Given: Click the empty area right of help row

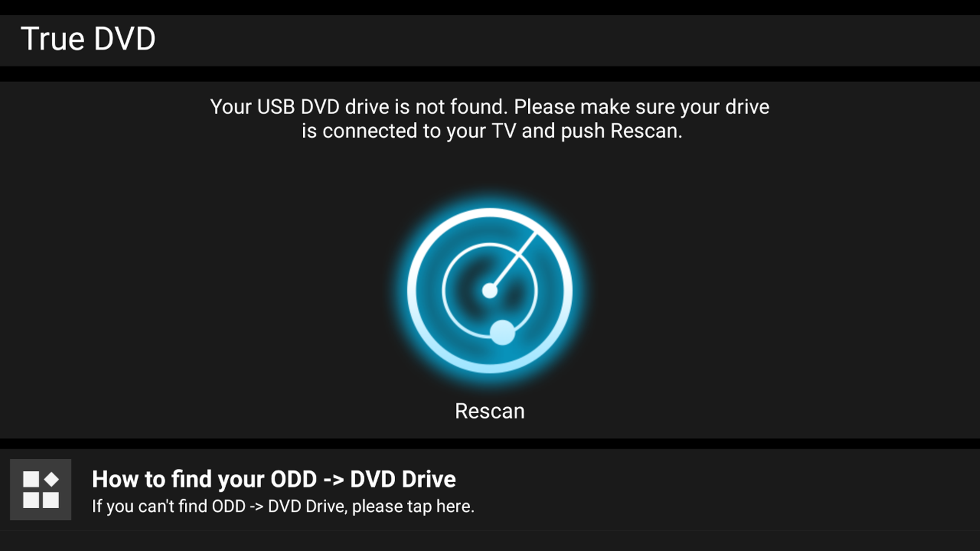Looking at the screenshot, I should [x=725, y=490].
